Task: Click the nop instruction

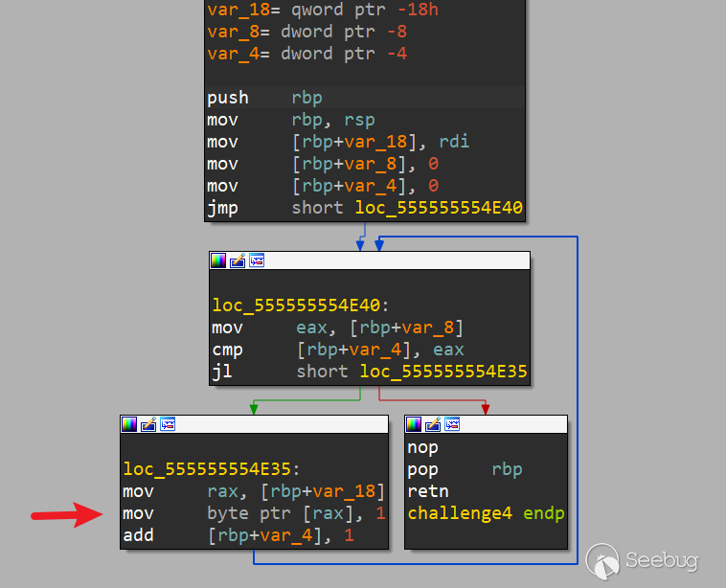Action: pyautogui.click(x=422, y=448)
